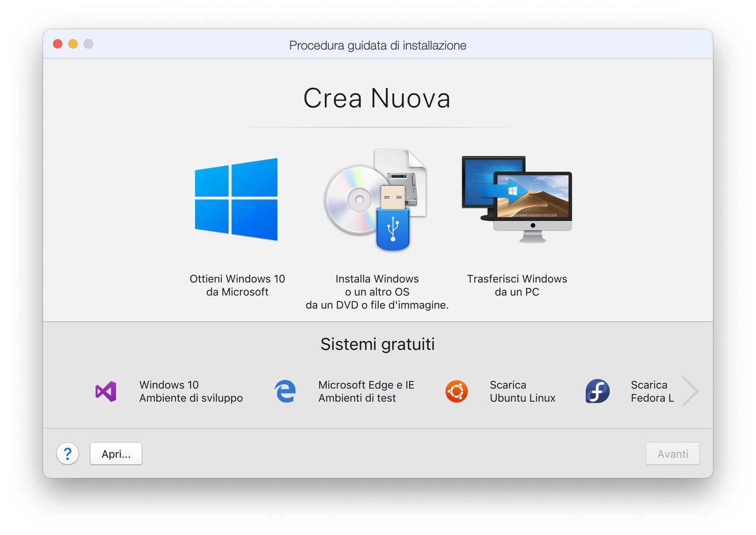The height and width of the screenshot is (535, 756).
Task: Show more free systems with right chevron
Action: (x=690, y=391)
